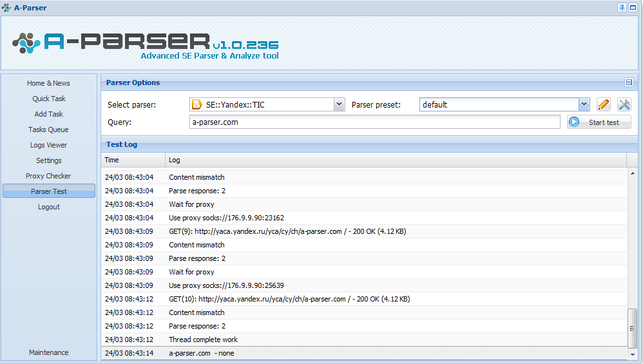Screen dimensions: 643x364
Task: Click the window maximize icon in the title bar
Action: [633, 7]
